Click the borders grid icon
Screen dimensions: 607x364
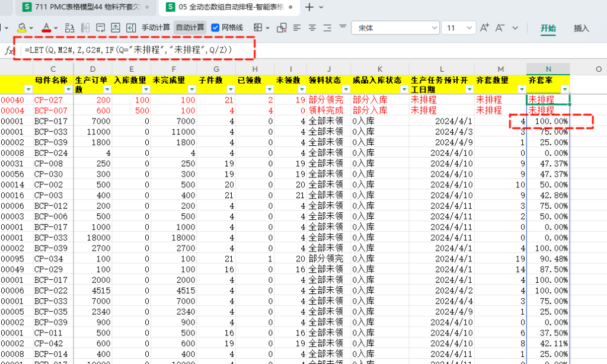(258, 27)
